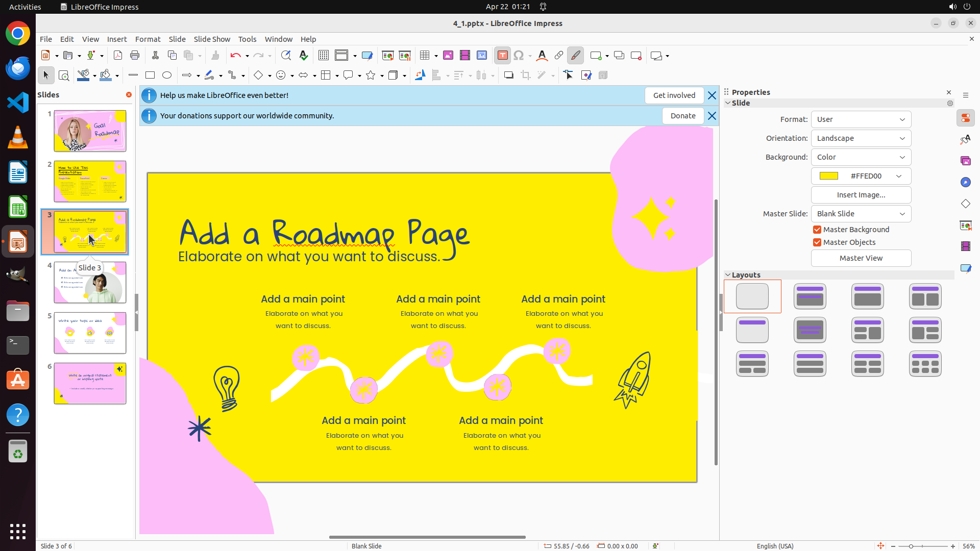The image size is (980, 551).
Task: Open the slide Format dropdown
Action: [861, 119]
